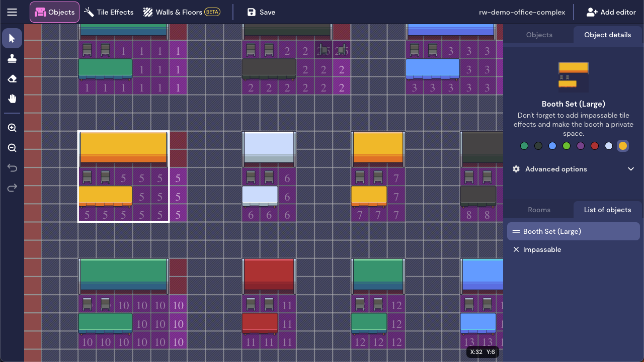The width and height of the screenshot is (644, 362).
Task: Switch to List of objects tab
Action: (607, 210)
